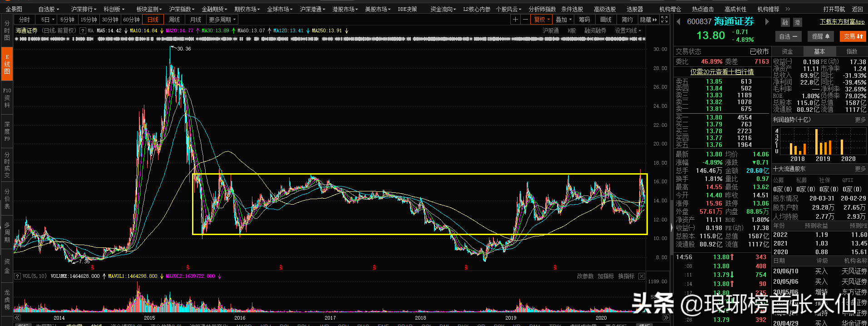Click 改参数 on the VOL panel
868x326 pixels.
pos(585,276)
